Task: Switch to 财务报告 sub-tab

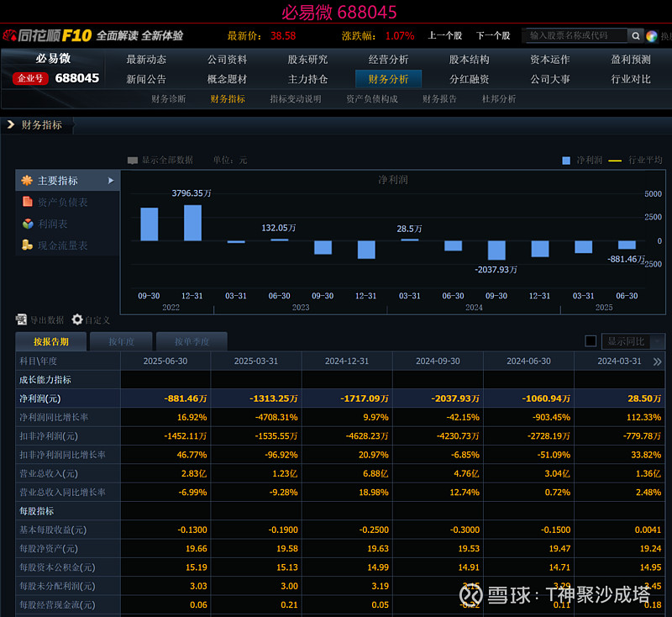Action: (x=439, y=99)
